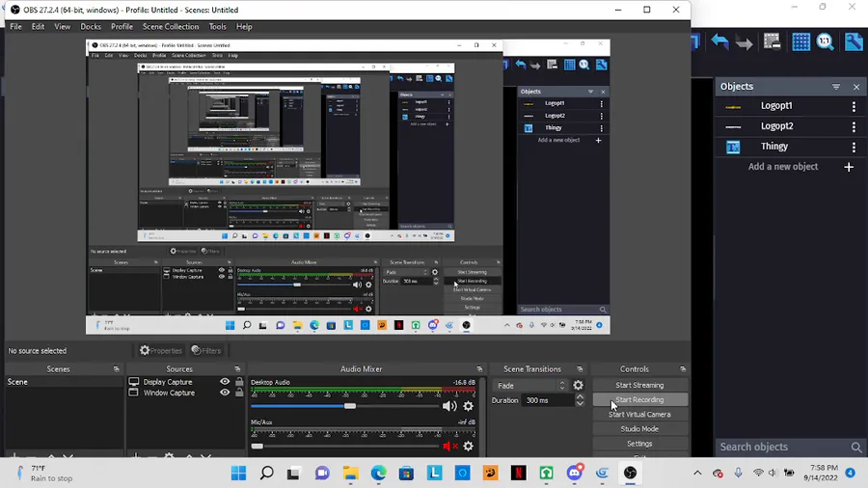This screenshot has width=868, height=488.
Task: Click the selection-mask icon in GDevelop toolbar
Action: pyautogui.click(x=772, y=41)
